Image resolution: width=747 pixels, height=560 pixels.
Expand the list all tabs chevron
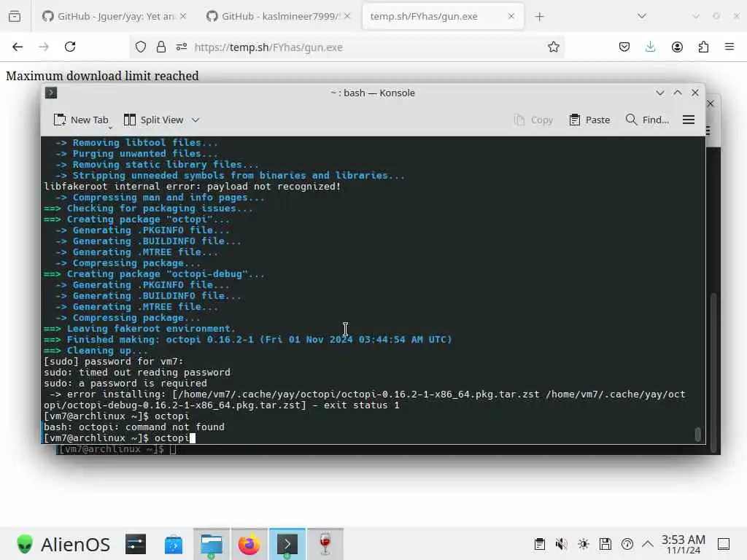pos(642,16)
